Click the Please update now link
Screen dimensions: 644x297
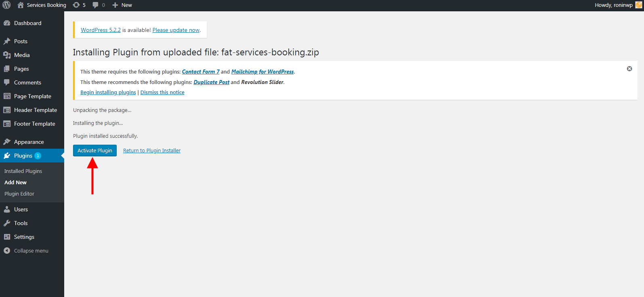(x=176, y=30)
